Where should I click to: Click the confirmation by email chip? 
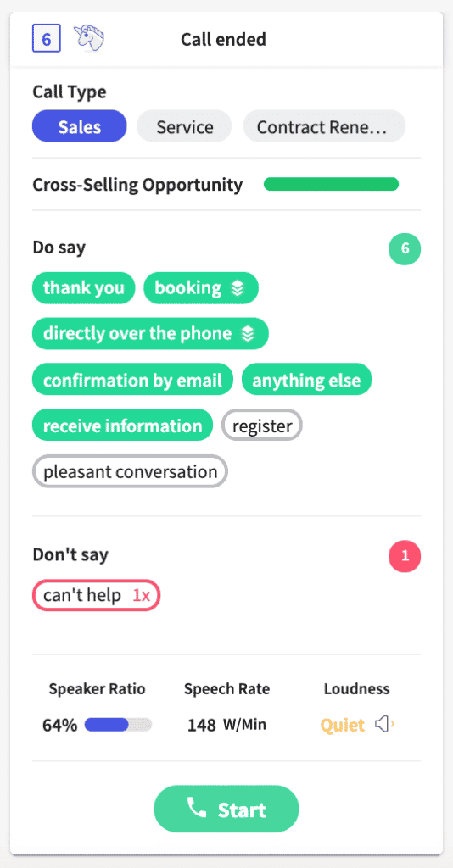coord(133,380)
